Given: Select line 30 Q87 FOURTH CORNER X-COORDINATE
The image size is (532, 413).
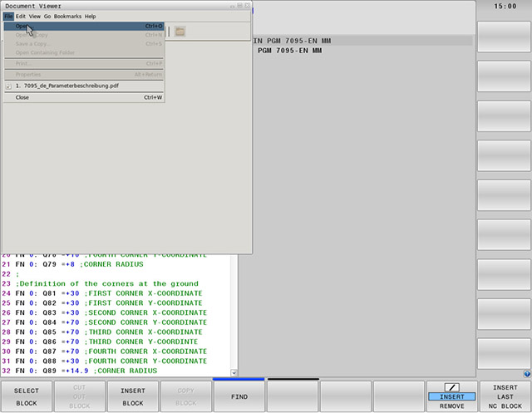Looking at the screenshot, I should coord(104,352).
